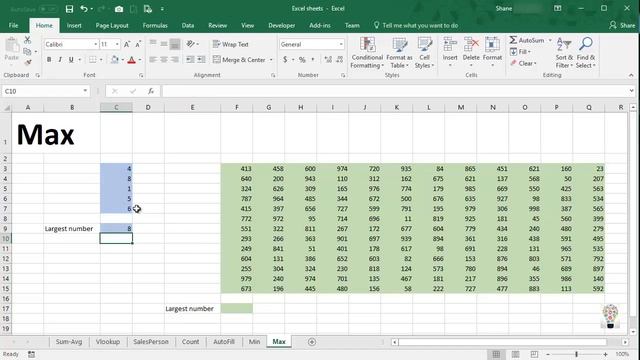
Task: Click the Increase Decimal icon
Action: pyautogui.click(x=328, y=60)
